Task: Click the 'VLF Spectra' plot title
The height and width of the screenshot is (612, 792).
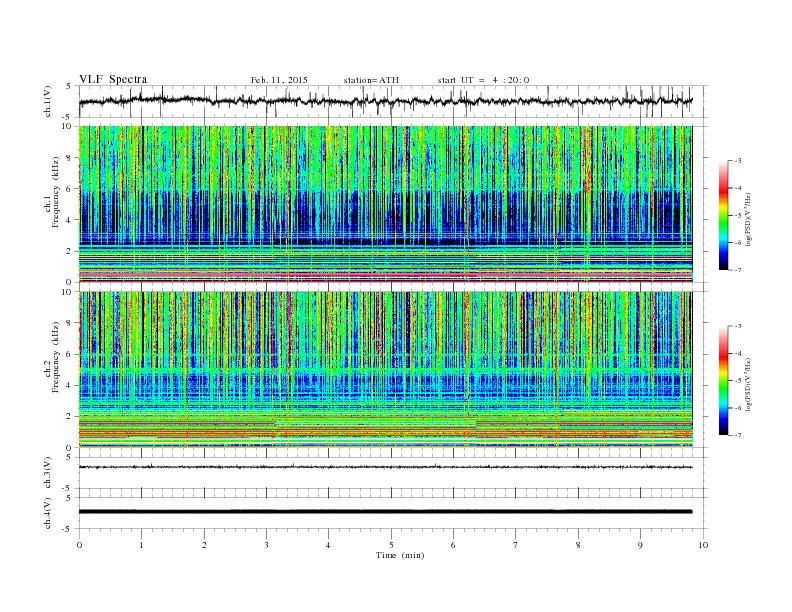Action: [x=113, y=79]
